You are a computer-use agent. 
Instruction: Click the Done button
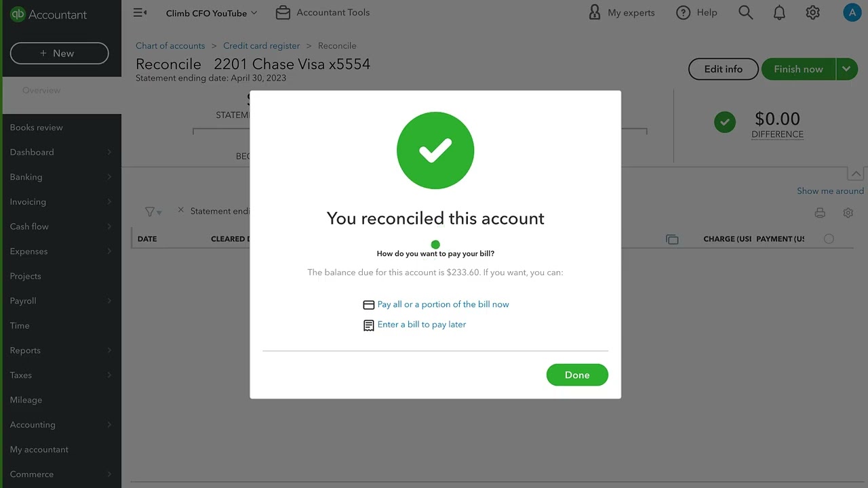point(577,375)
